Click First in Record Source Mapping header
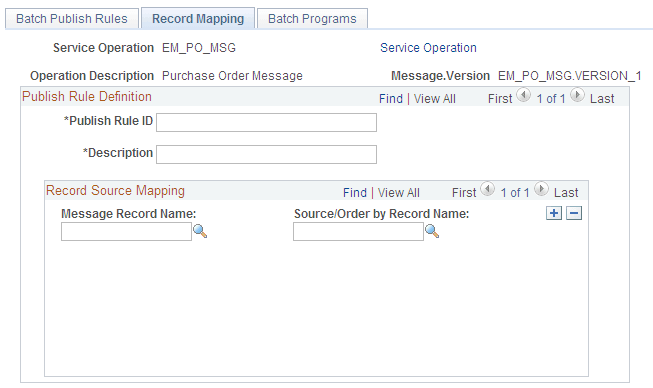The height and width of the screenshot is (388, 653). coord(464,193)
